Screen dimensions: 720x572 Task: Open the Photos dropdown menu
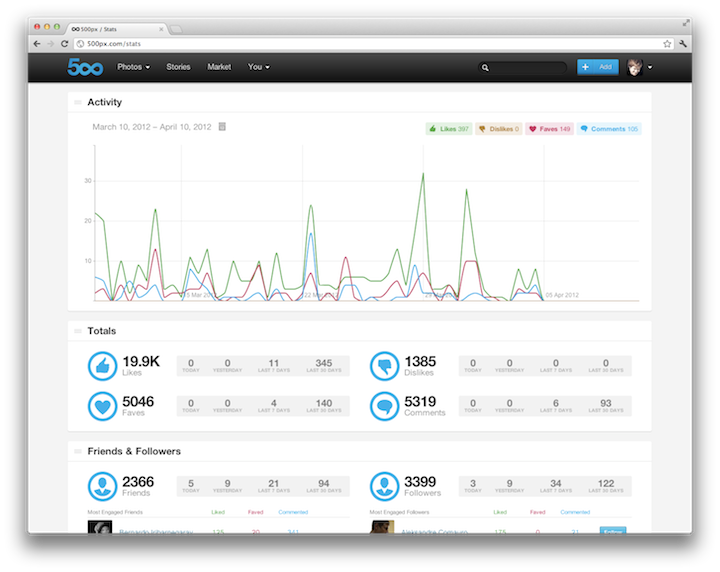coord(133,67)
